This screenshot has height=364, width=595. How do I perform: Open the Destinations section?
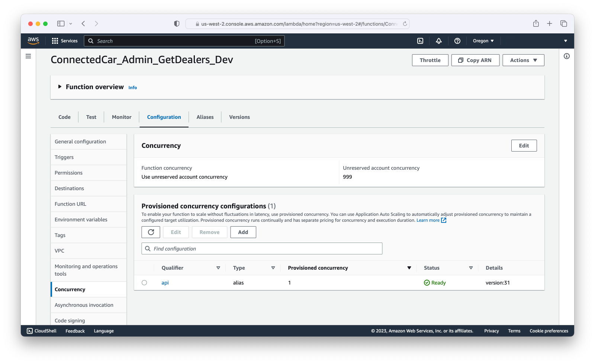pyautogui.click(x=89, y=188)
